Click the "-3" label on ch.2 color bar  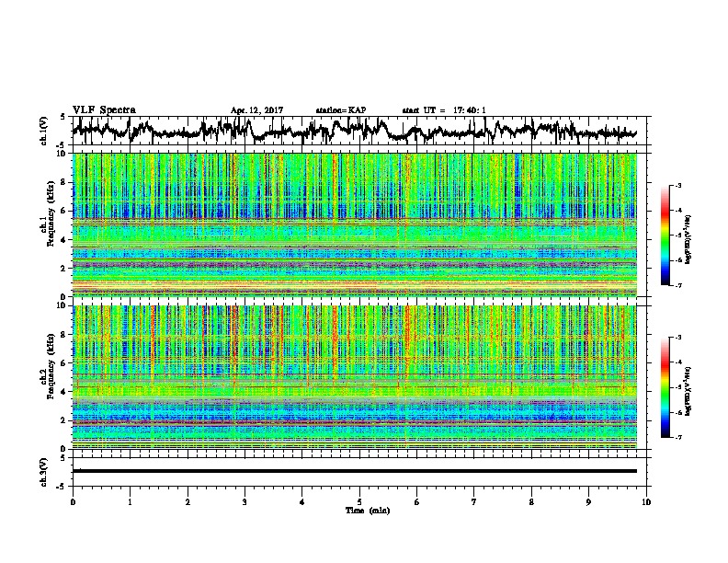677,338
